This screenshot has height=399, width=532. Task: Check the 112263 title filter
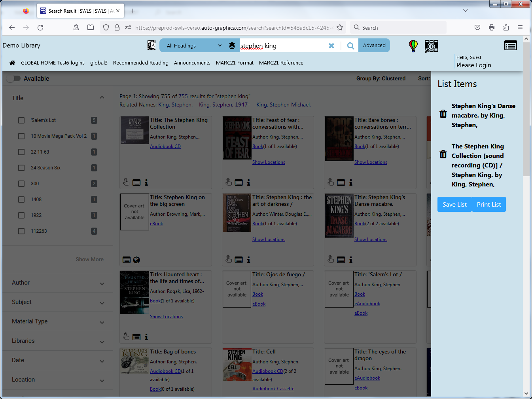21,231
